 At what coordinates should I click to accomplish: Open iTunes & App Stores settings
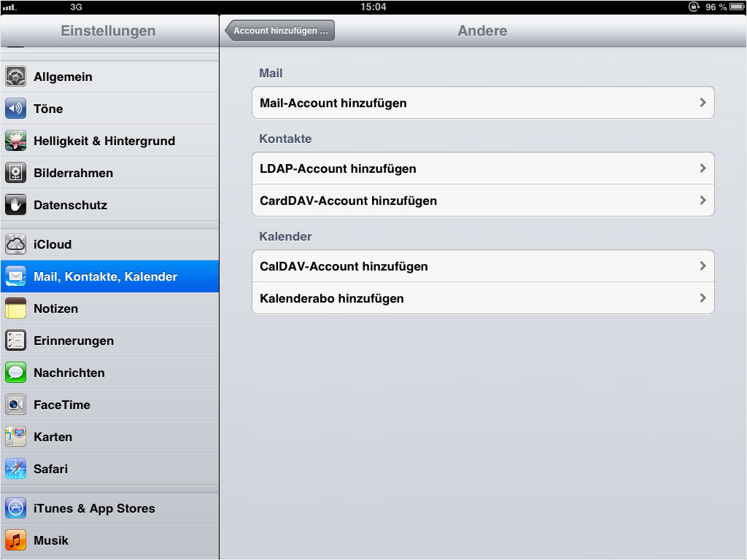click(109, 508)
